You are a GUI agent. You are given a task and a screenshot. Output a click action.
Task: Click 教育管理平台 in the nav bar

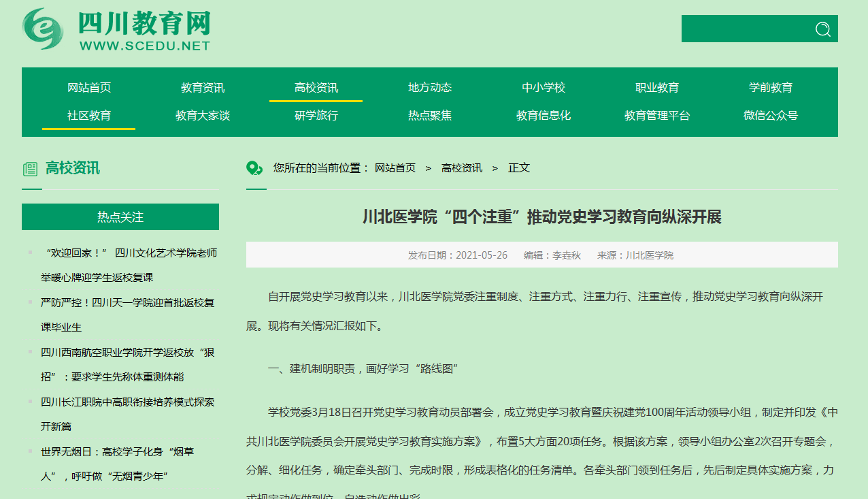tap(657, 115)
